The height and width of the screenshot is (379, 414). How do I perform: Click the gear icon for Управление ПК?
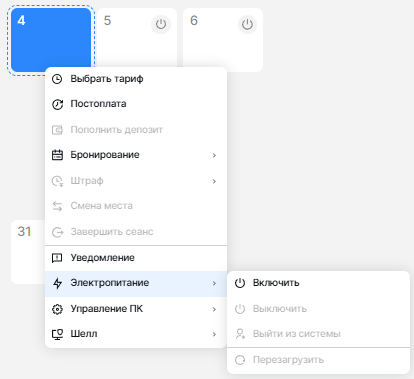click(x=57, y=309)
